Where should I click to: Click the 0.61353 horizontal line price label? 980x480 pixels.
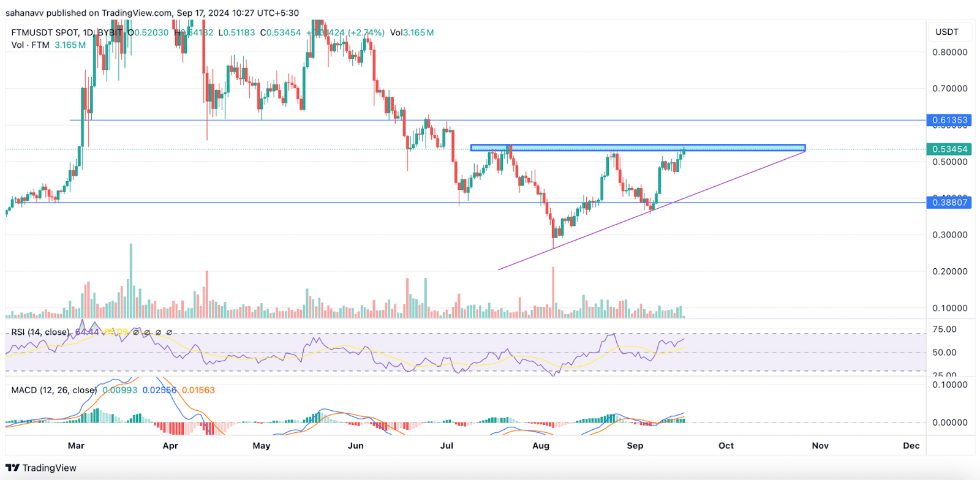click(x=949, y=120)
